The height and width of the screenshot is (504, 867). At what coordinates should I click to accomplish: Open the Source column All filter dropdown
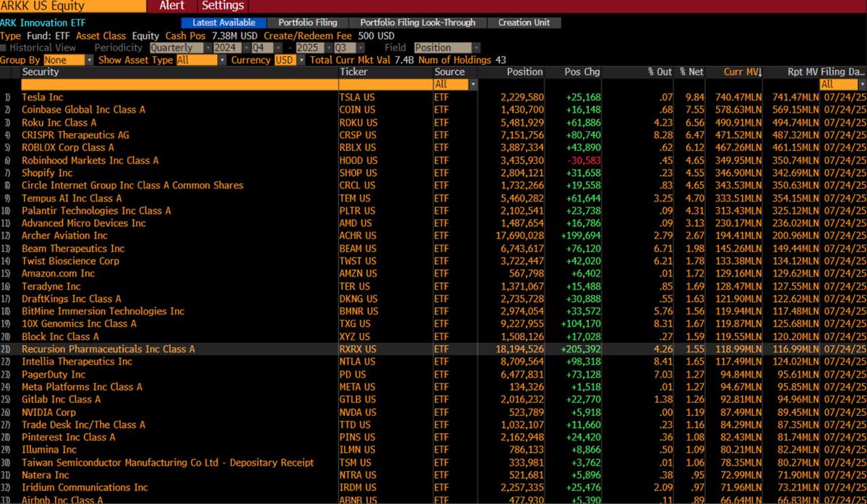pos(455,84)
